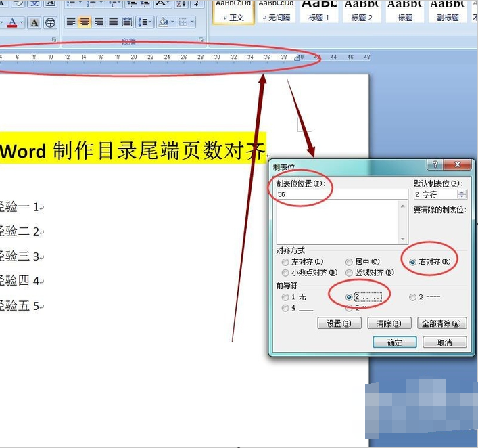Viewport: 478px width, 448px height.
Task: Click the help question mark in 制表位 dialog
Action: point(435,165)
